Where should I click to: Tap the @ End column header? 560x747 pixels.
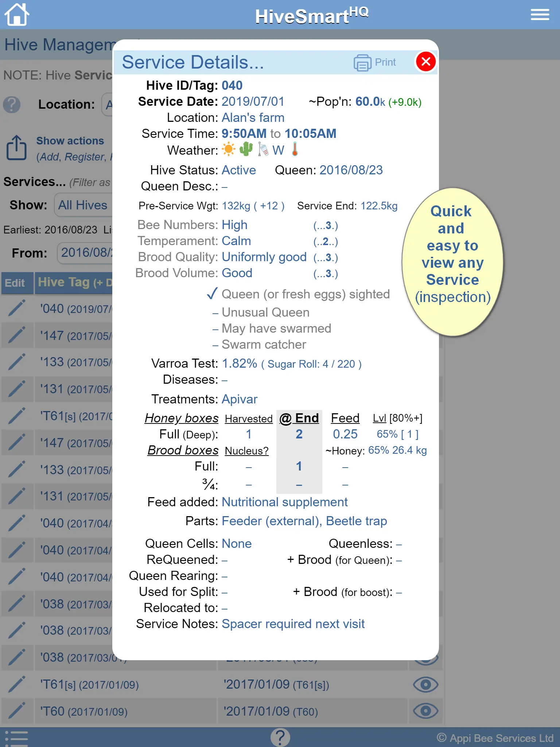pos(299,418)
